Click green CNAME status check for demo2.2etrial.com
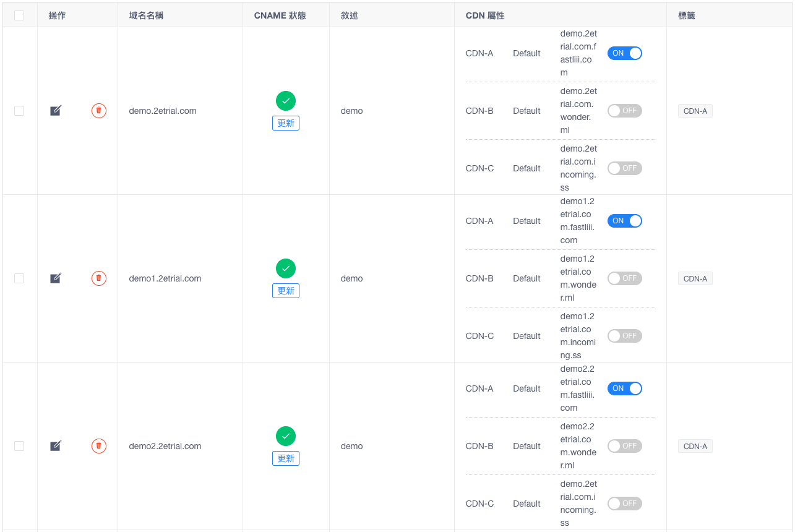Viewport: 795px width, 532px height. pos(286,436)
